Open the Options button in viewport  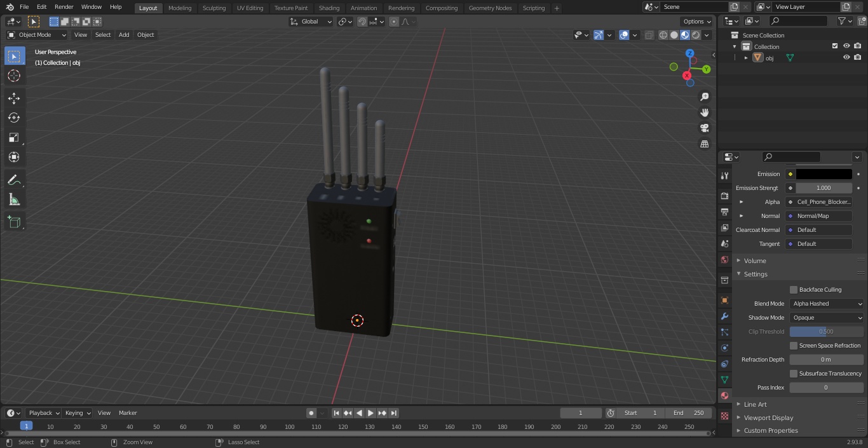click(697, 22)
